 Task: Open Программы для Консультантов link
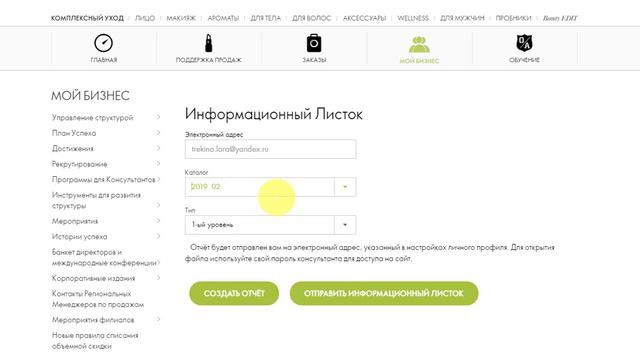pyautogui.click(x=103, y=180)
